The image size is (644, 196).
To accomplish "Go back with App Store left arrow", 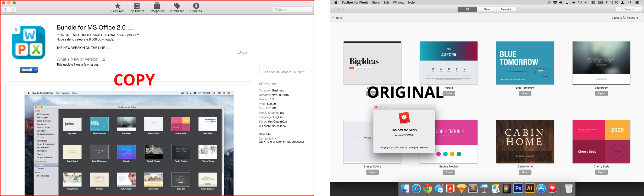I will [6, 9].
